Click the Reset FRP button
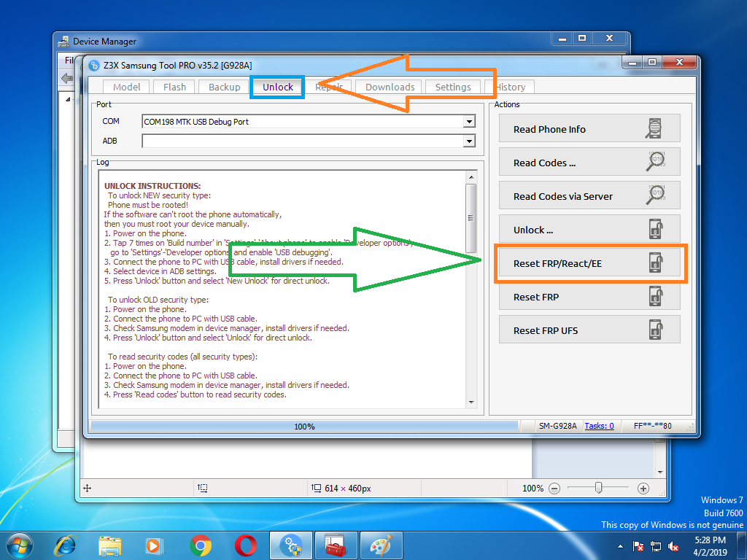 point(589,296)
